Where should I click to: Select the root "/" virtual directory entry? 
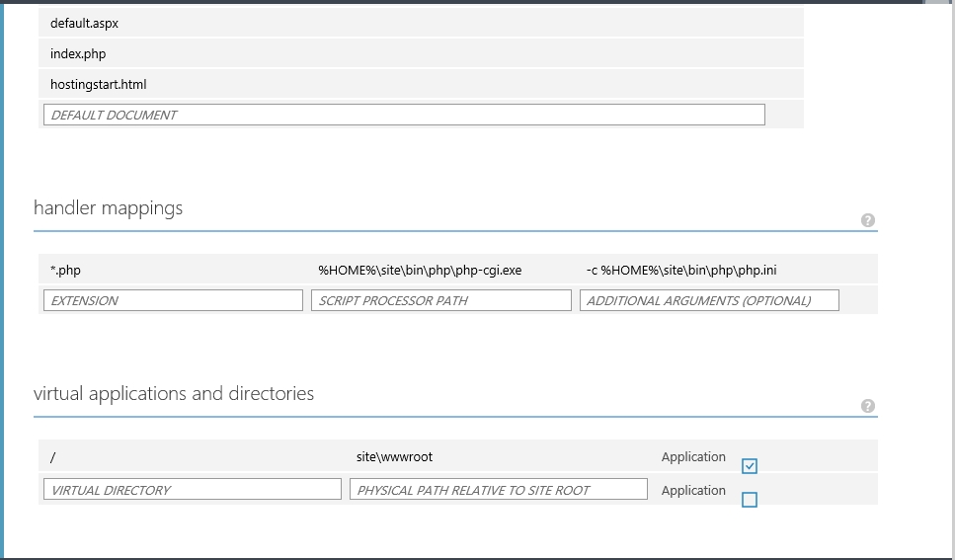click(x=53, y=457)
